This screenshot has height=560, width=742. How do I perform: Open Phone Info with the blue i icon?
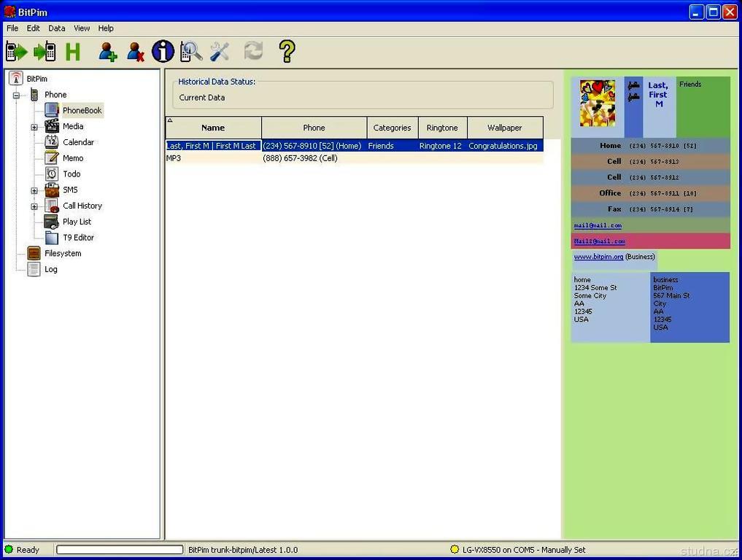coord(163,52)
